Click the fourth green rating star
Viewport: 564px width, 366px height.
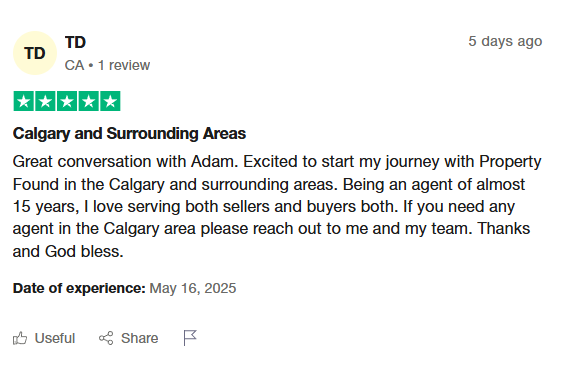(88, 101)
